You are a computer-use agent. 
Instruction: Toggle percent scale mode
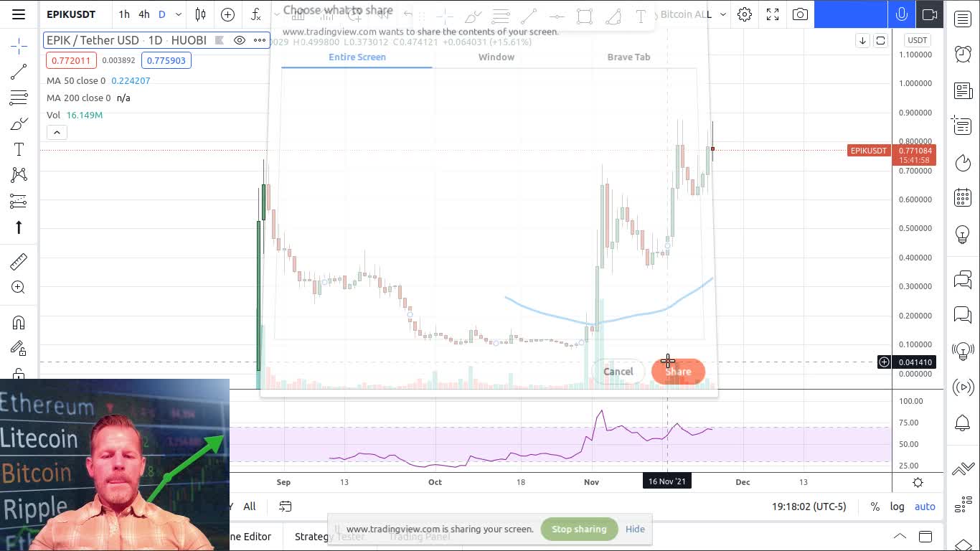(x=875, y=507)
